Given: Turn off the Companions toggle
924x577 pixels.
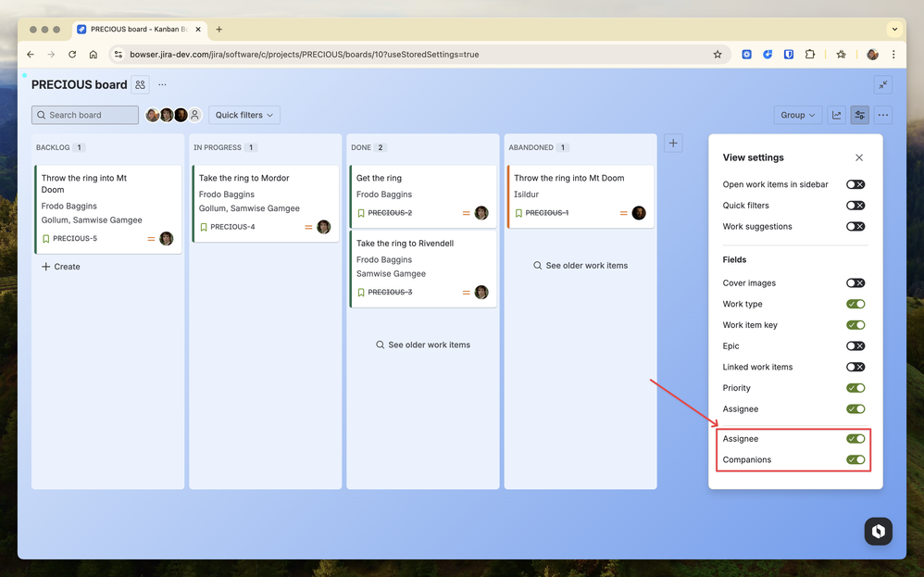Looking at the screenshot, I should (855, 459).
